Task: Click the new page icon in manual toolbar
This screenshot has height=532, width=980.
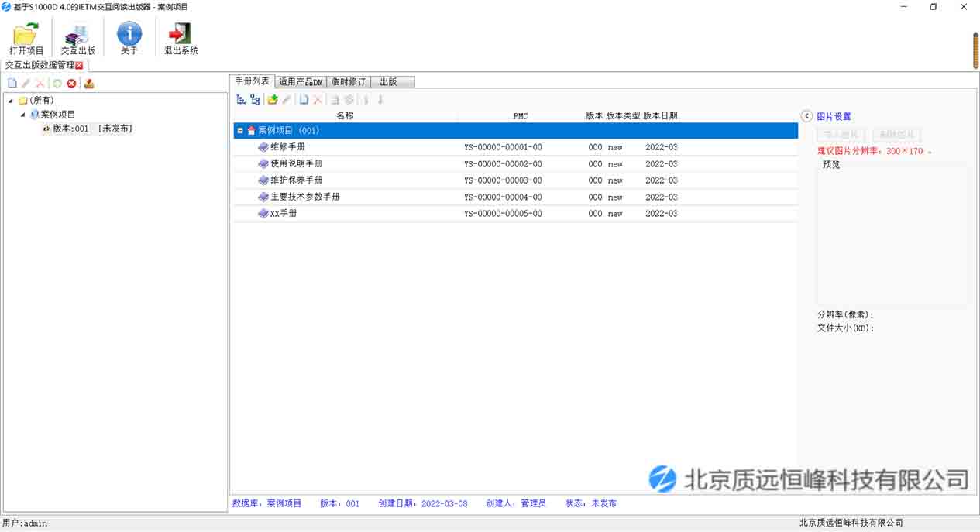Action: (x=304, y=100)
